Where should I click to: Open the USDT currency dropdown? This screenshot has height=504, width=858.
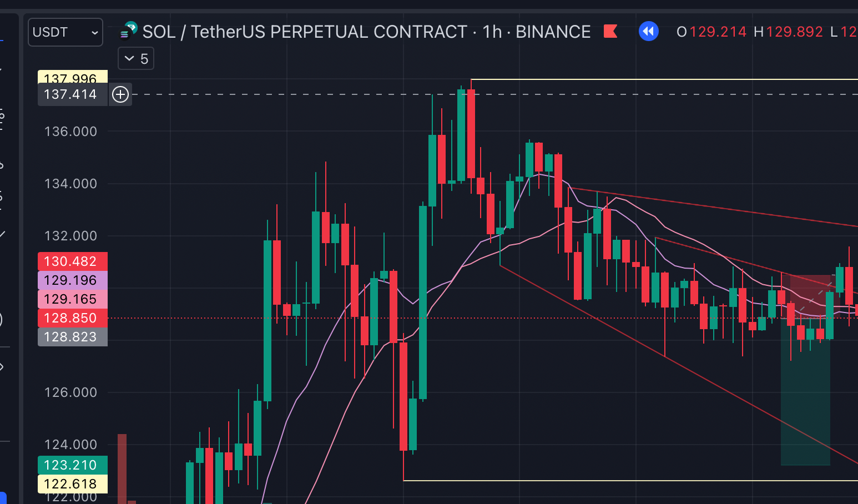(65, 32)
